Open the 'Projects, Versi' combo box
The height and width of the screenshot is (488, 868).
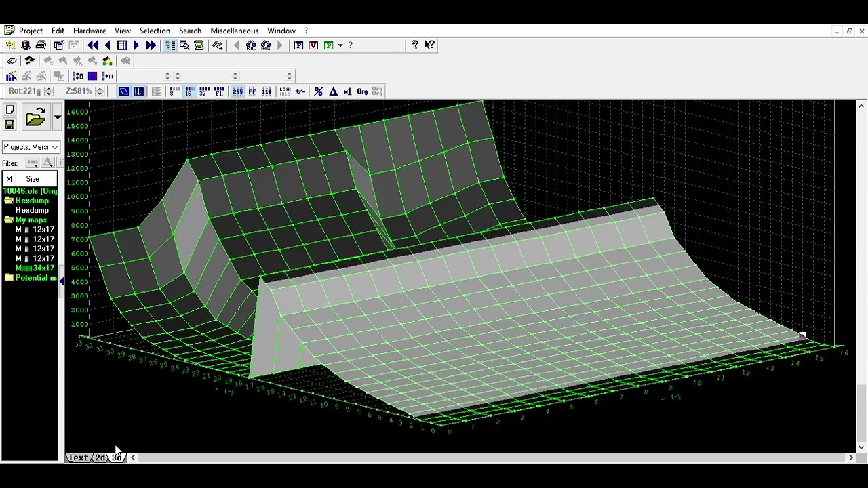(31, 147)
